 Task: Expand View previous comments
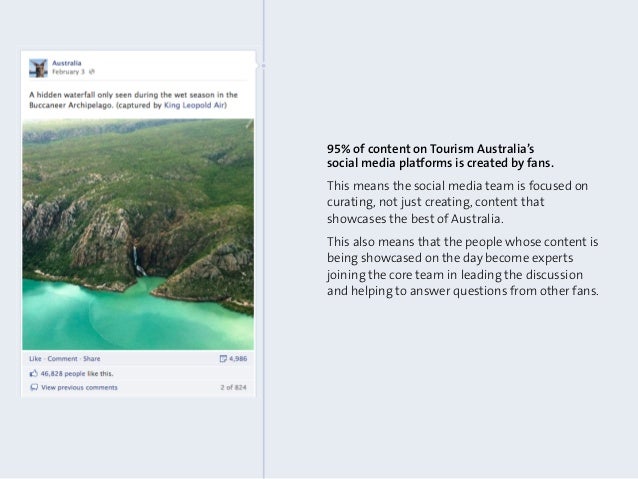[79, 387]
